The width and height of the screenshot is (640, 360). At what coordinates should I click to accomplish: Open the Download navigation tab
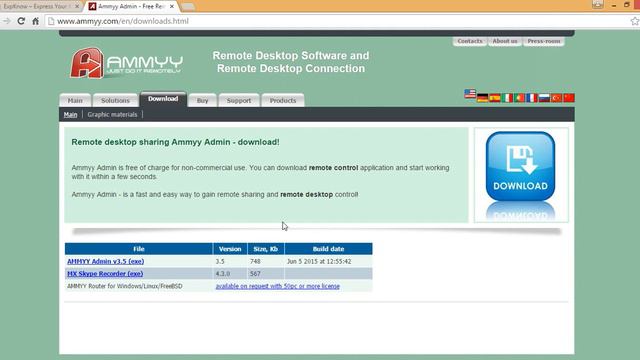click(163, 99)
